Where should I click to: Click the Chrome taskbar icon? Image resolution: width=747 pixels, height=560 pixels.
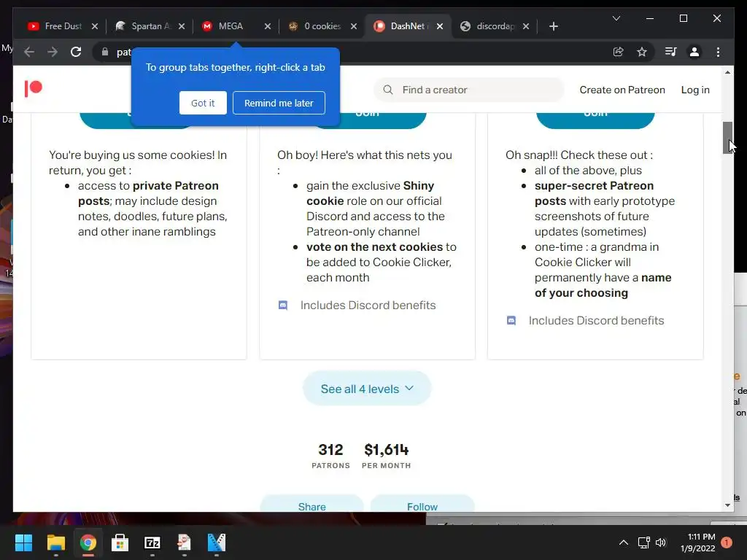88,542
